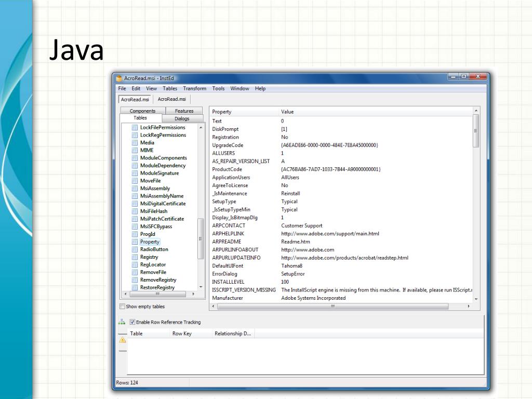Click property grid scroll down arrow

tap(476, 299)
